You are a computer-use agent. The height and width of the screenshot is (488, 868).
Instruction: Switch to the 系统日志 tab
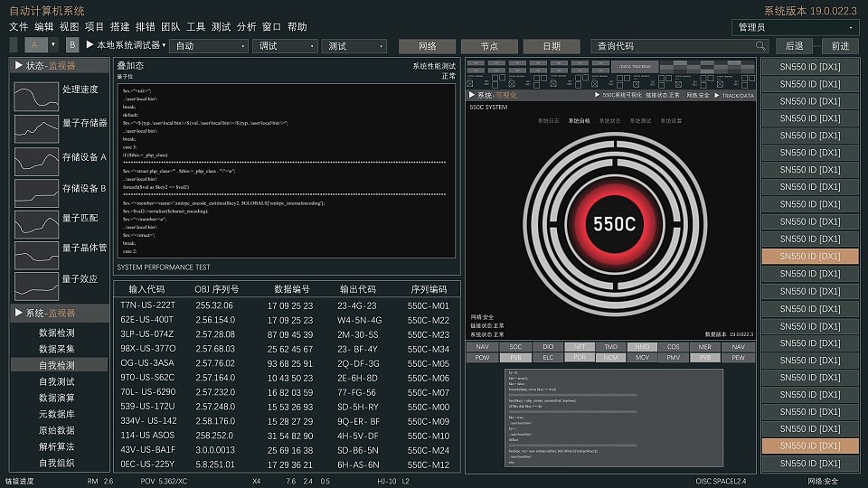pyautogui.click(x=548, y=120)
